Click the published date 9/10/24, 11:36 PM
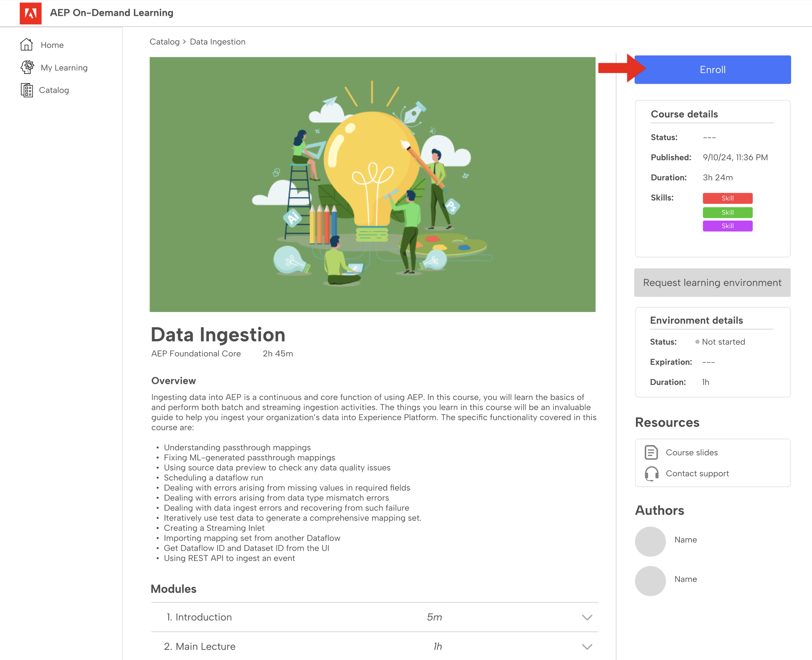 pos(735,157)
